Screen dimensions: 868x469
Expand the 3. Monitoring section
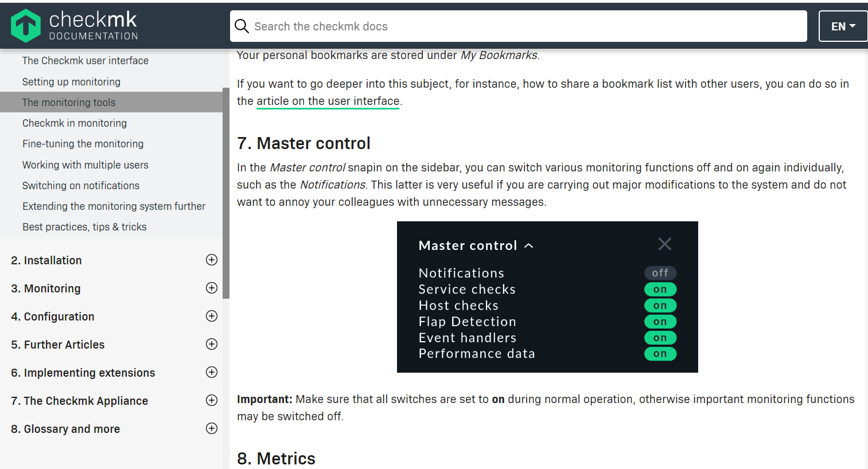[212, 288]
